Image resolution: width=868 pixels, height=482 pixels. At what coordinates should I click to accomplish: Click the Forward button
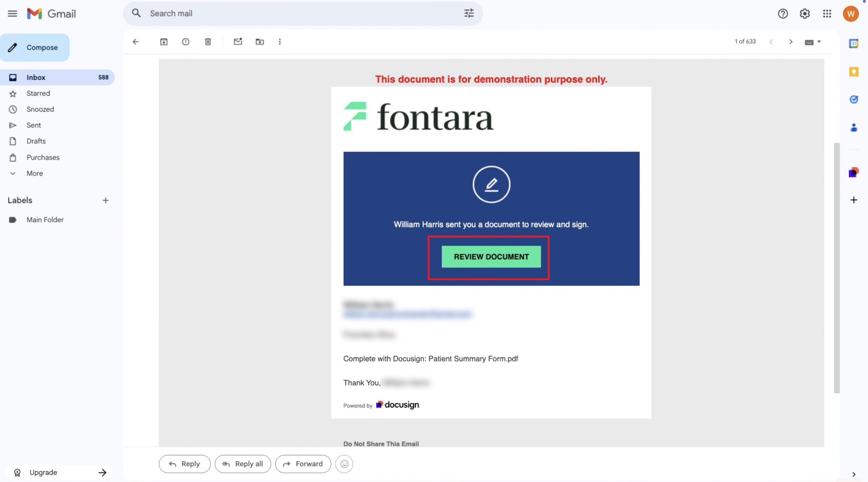[303, 464]
